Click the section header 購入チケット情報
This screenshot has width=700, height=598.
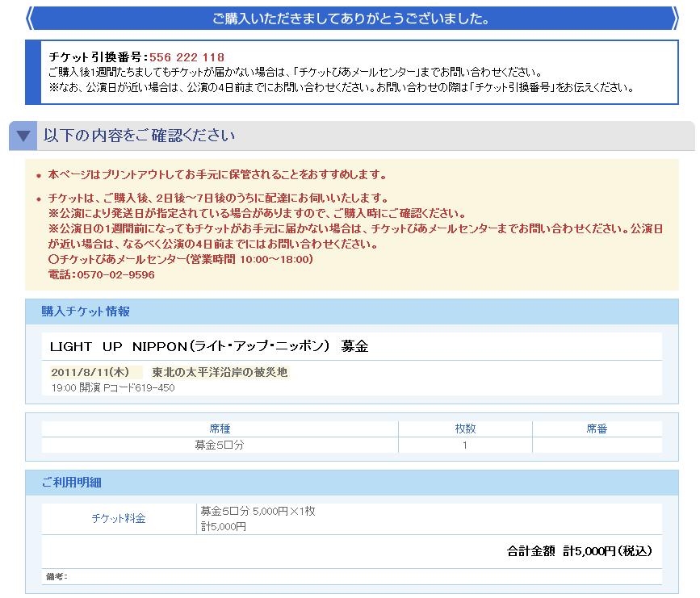pyautogui.click(x=86, y=311)
